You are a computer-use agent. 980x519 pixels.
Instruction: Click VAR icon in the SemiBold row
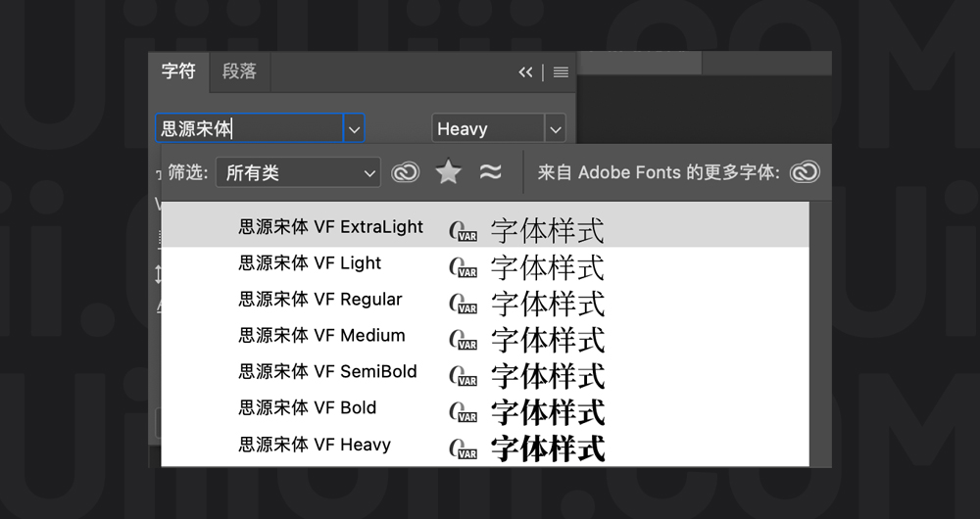[464, 376]
